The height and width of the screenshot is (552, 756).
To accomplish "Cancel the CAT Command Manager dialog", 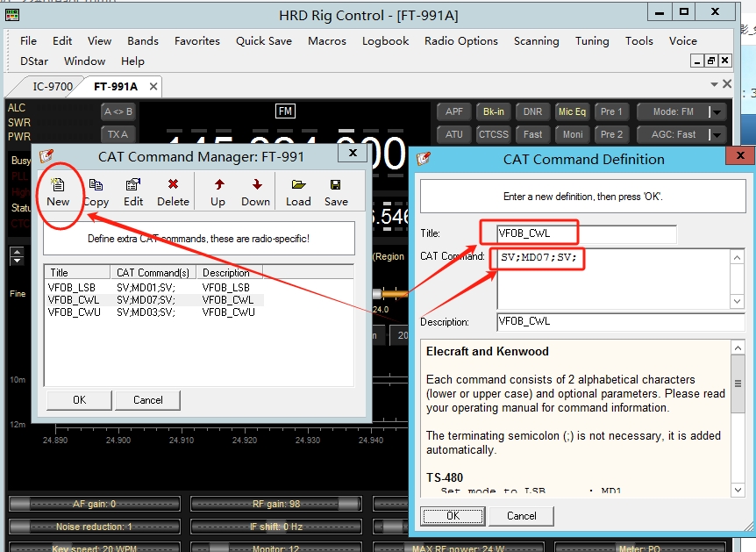I will 147,400.
